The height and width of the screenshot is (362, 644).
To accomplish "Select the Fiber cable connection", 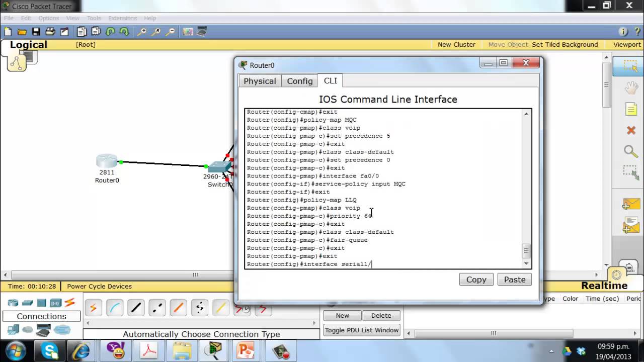I will 178,308.
